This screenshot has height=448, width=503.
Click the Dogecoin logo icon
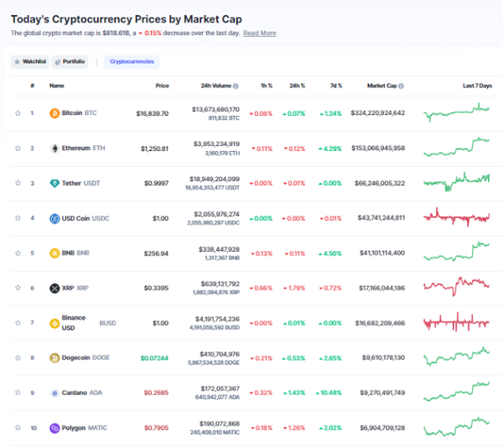(54, 358)
